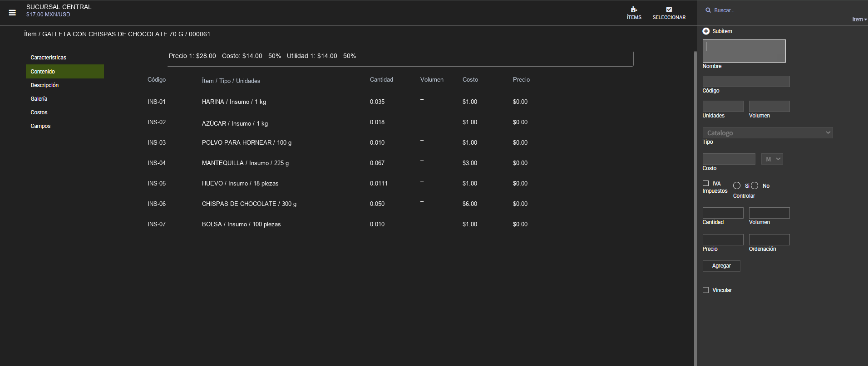
Task: Open the hamburger main menu
Action: pos(12,13)
